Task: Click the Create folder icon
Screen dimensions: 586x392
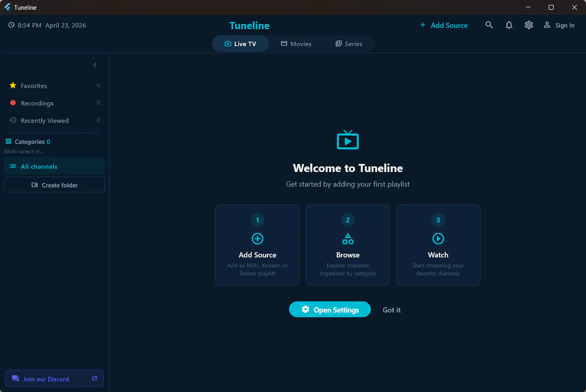Action: 34,185
